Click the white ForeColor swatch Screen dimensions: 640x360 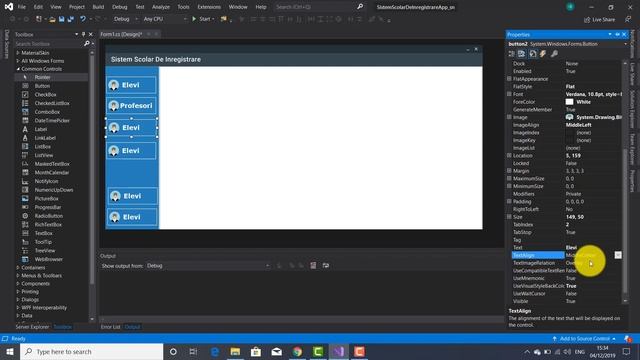pos(569,102)
